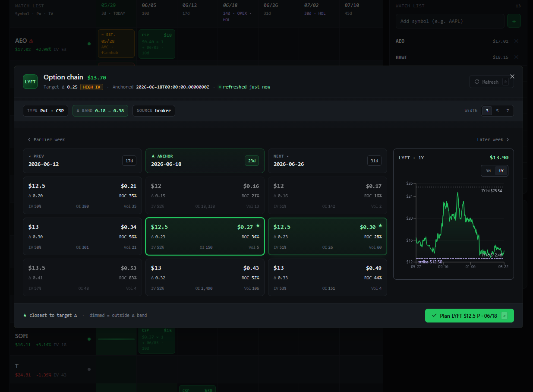Remove AEO from the watch list
The height and width of the screenshot is (392, 533).
517,41
